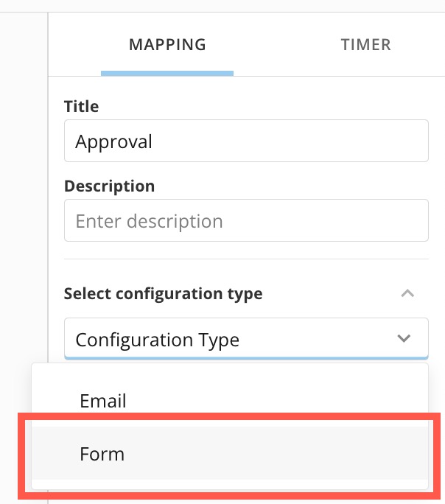Collapse the Select configuration type section chevron
This screenshot has height=504, width=445.
(407, 293)
